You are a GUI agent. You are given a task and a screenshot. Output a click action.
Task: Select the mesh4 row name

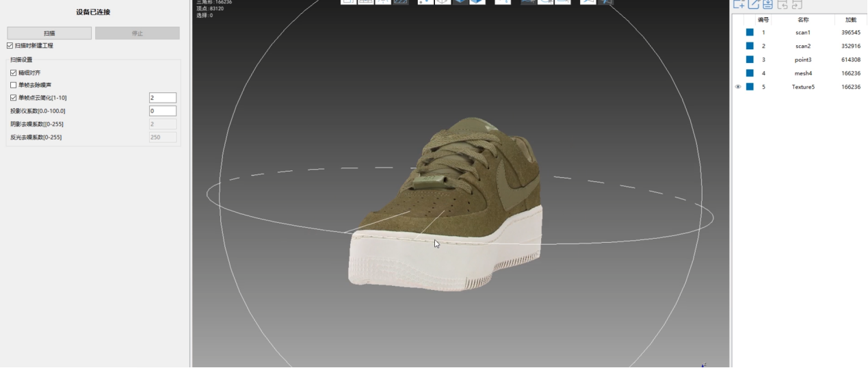pos(803,73)
